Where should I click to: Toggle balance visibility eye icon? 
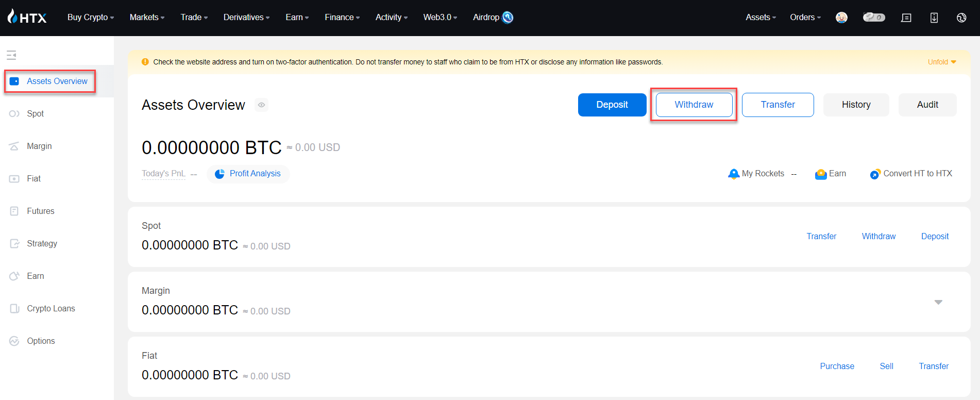(x=262, y=105)
